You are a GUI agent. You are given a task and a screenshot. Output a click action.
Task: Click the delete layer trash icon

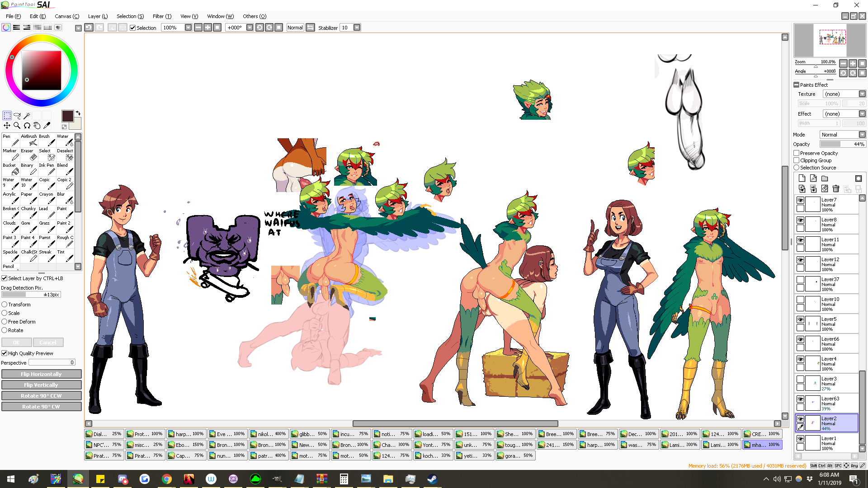[x=835, y=189]
